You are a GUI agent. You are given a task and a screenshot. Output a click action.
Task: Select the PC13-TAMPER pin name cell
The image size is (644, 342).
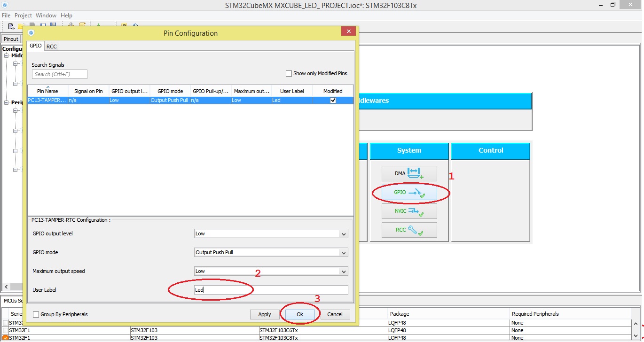47,100
